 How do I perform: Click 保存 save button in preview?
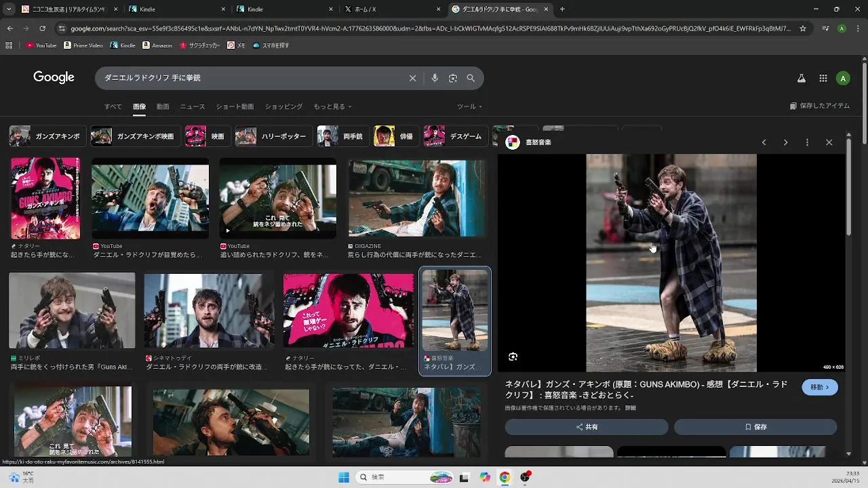(x=755, y=427)
